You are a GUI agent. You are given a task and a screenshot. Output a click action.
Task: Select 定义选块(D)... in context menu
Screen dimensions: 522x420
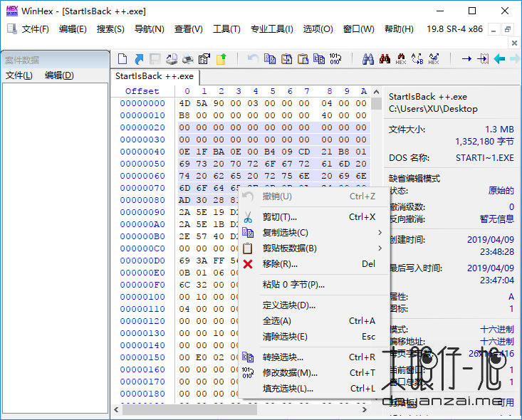click(x=314, y=305)
